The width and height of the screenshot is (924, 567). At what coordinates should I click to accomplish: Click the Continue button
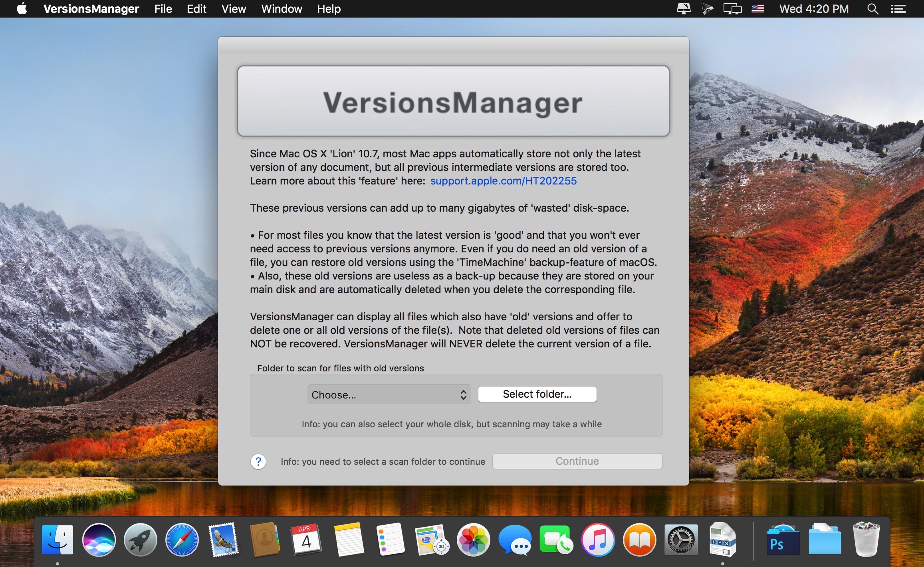(577, 461)
